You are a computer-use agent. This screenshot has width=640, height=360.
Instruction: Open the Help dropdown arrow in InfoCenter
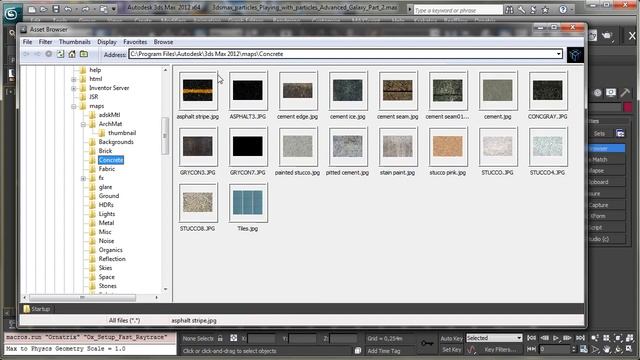(x=571, y=10)
